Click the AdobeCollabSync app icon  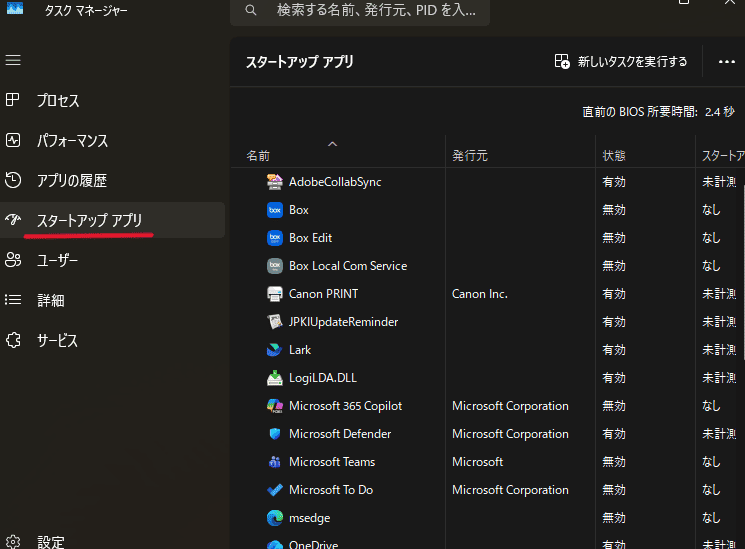pos(275,182)
